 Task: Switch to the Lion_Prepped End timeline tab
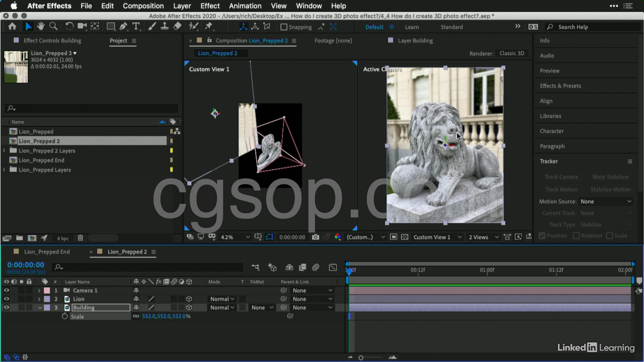click(47, 252)
